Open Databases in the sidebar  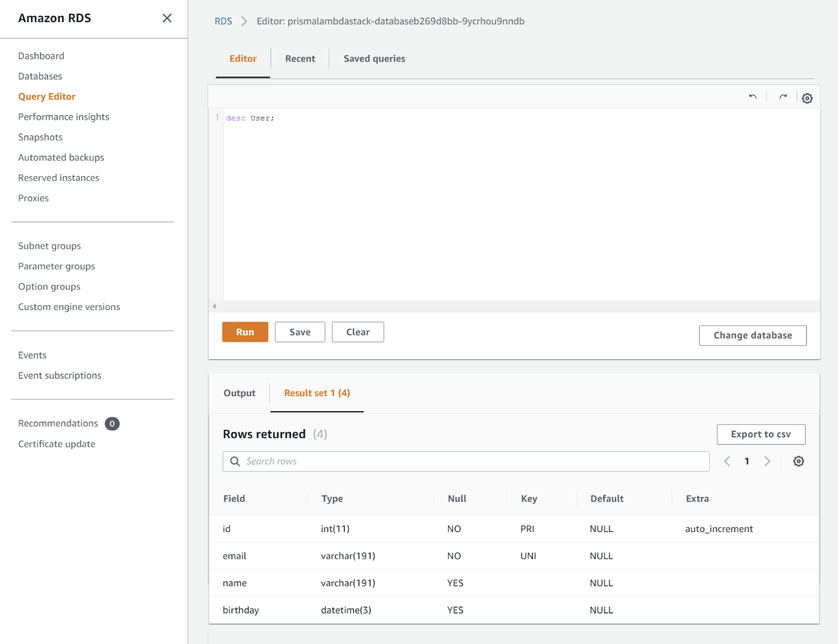pyautogui.click(x=40, y=76)
